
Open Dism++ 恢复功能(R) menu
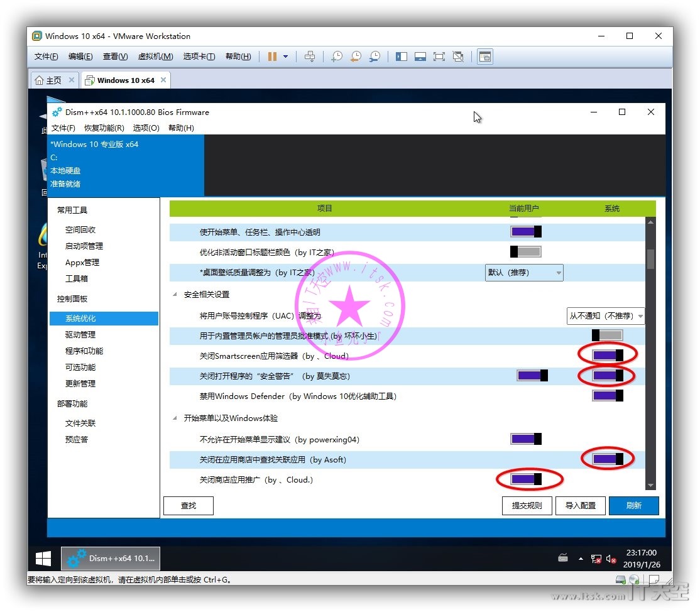click(104, 128)
